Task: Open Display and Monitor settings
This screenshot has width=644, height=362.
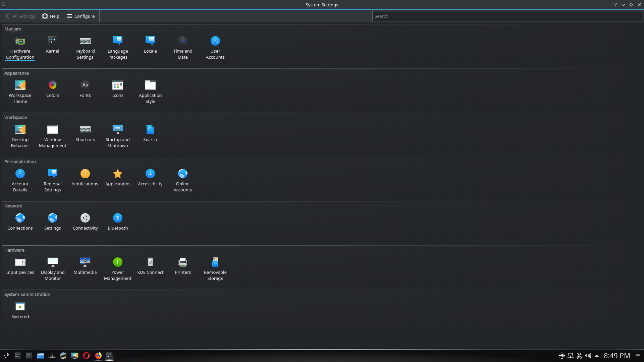Action: tap(53, 269)
